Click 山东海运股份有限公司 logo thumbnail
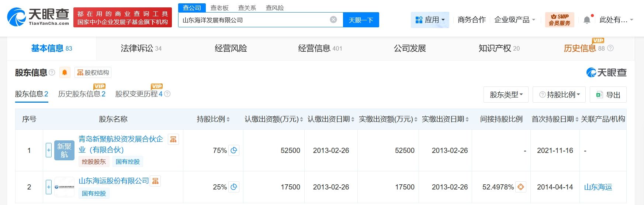The height and width of the screenshot is (205, 644). tap(64, 187)
